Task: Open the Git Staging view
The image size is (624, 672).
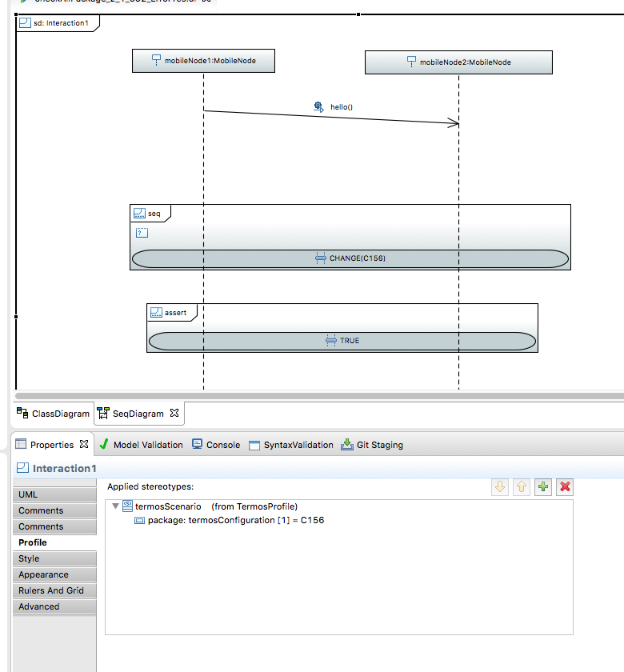Action: [380, 445]
